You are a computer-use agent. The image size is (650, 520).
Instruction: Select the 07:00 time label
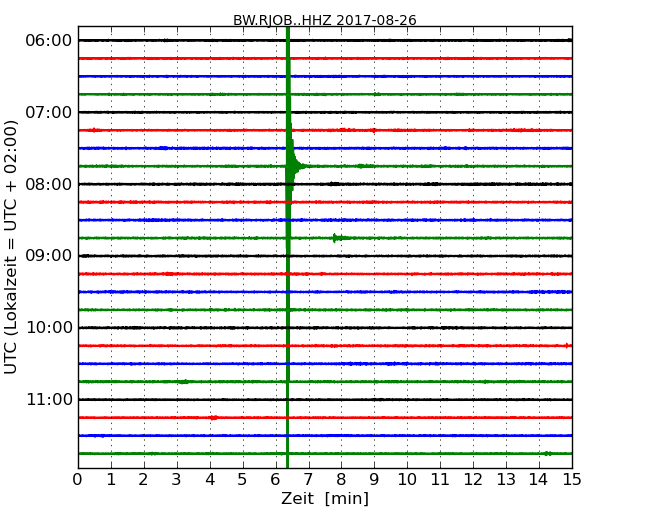point(49,112)
